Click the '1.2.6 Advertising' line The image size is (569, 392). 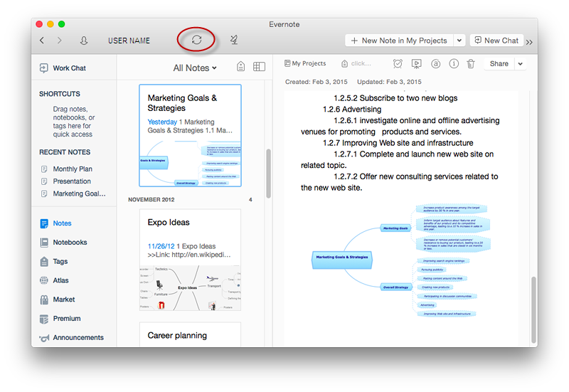coord(352,110)
